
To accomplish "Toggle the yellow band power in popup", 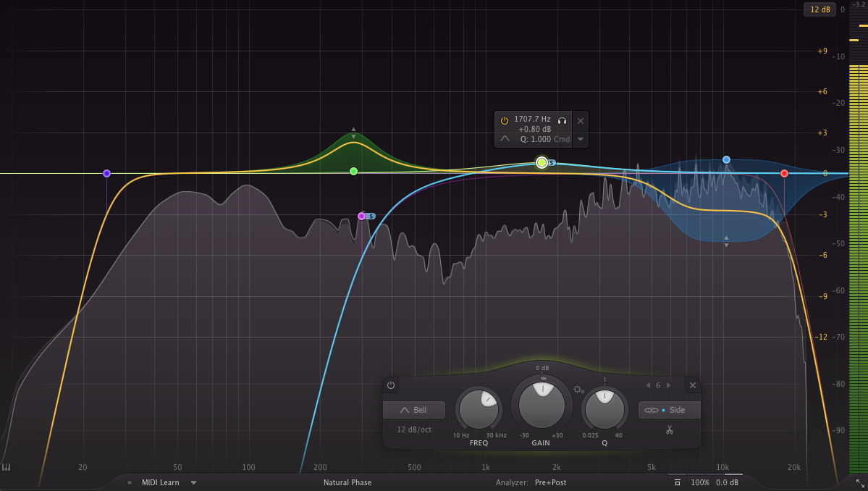I will coord(505,119).
